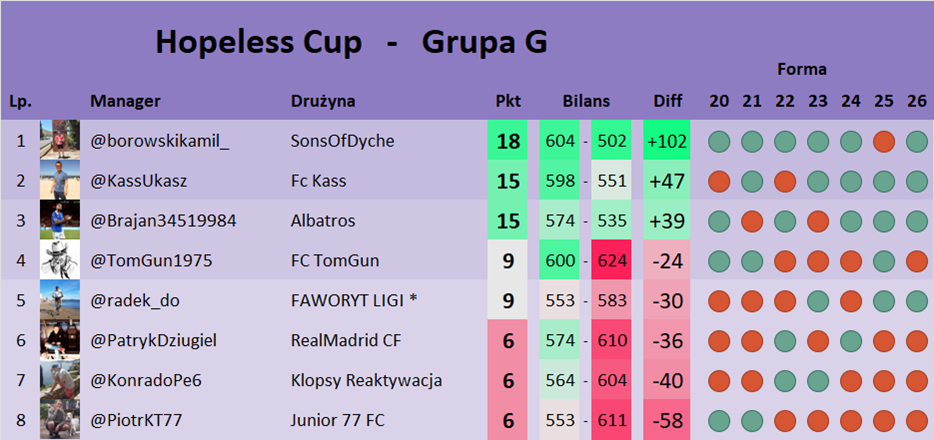Click Junior 77 FC -58 diff cell

[x=667, y=421]
